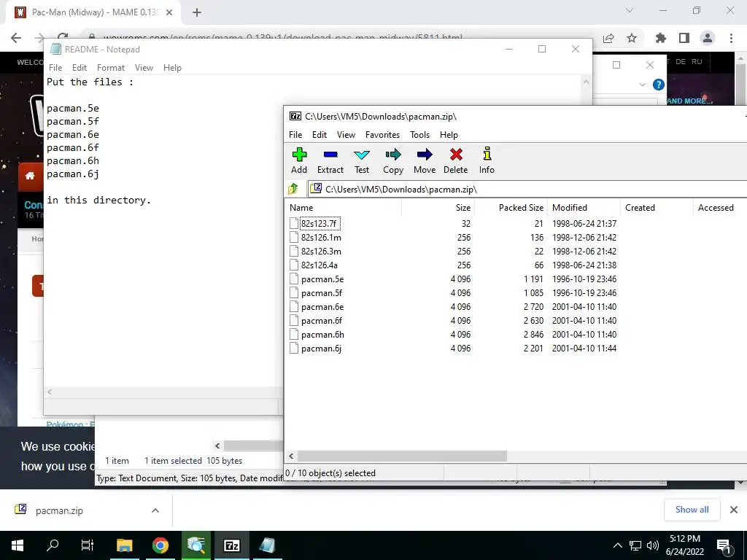Bookmark this page with the star icon
Screen dimensions: 747x560
pos(632,38)
